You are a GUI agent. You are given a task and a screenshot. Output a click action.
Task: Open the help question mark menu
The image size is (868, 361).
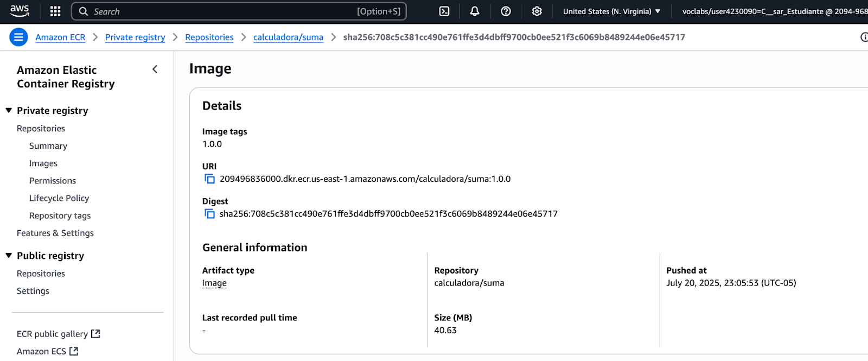506,11
